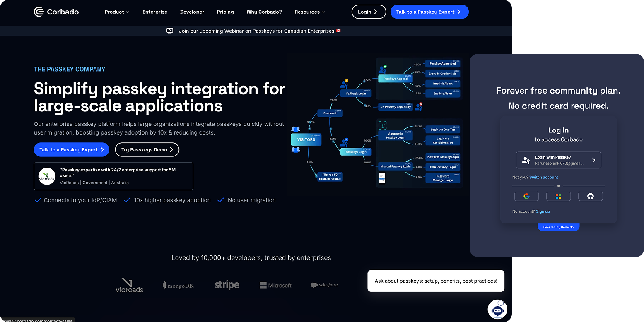This screenshot has width=644, height=322.
Task: Click the Login with Passkey button
Action: (558, 160)
